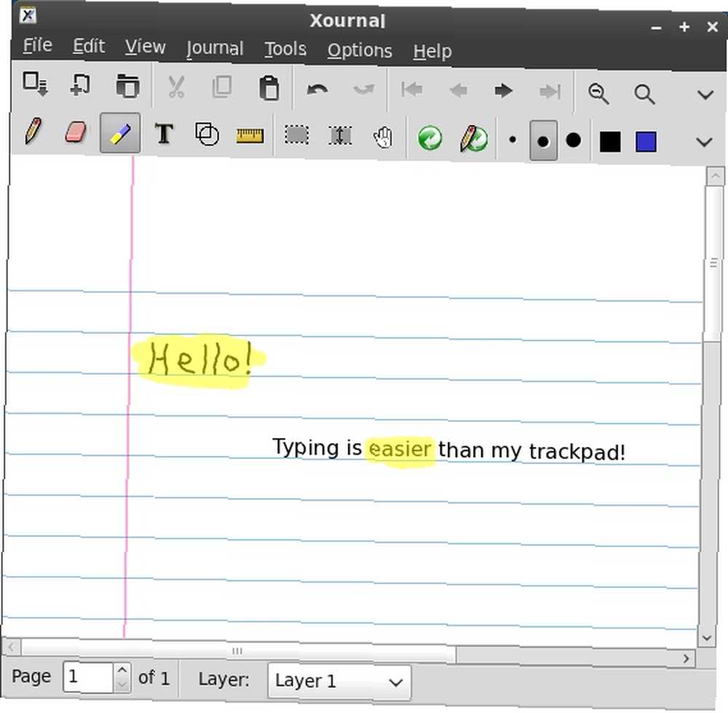This screenshot has height=713, width=728.
Task: Choose fine line thickness dot
Action: click(x=513, y=139)
